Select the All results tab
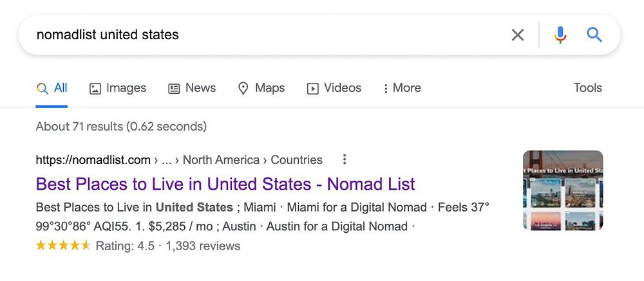Screen dimensions: 644x281 tap(52, 88)
